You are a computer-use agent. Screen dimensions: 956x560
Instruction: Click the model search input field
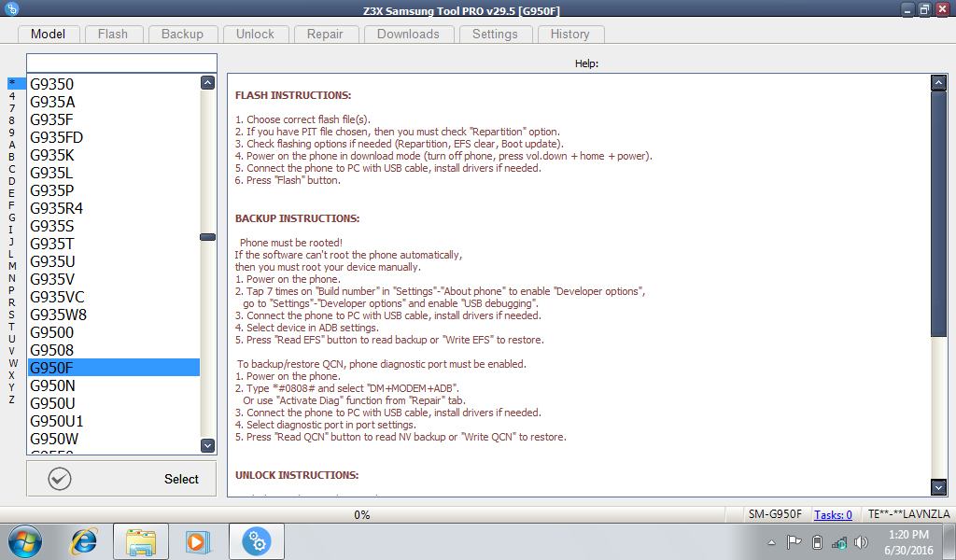[121, 63]
